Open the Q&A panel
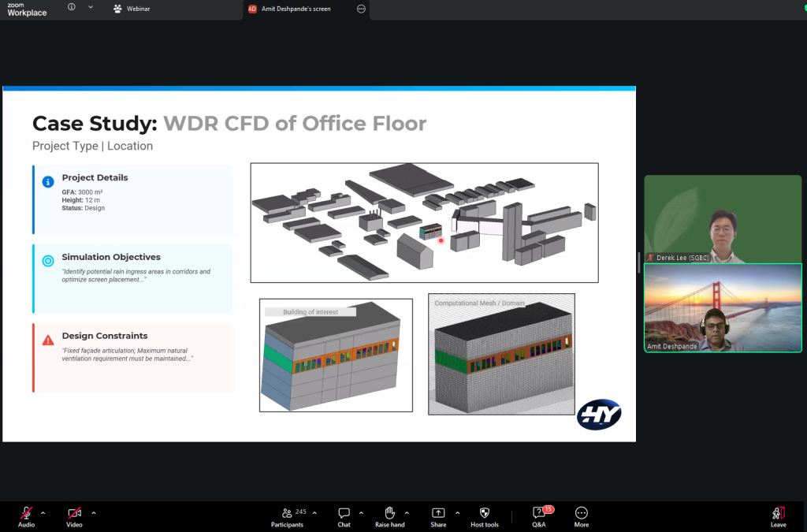This screenshot has width=807, height=532. click(x=539, y=514)
